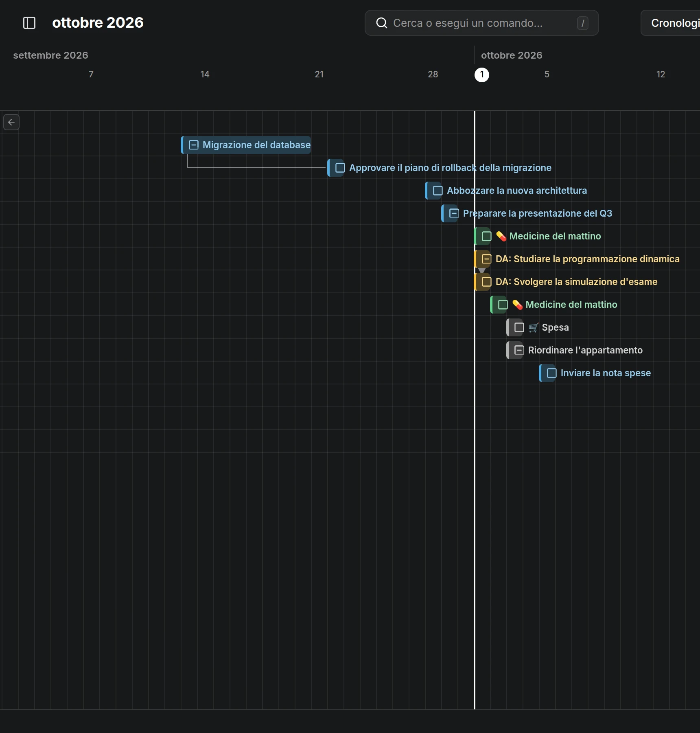Select the settembre 2026 month header
The height and width of the screenshot is (733, 700).
tap(50, 55)
